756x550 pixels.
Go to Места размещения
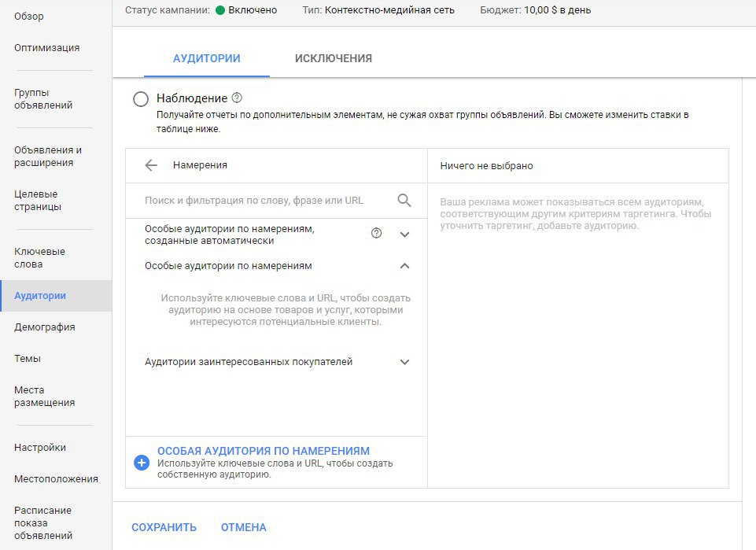pos(44,396)
